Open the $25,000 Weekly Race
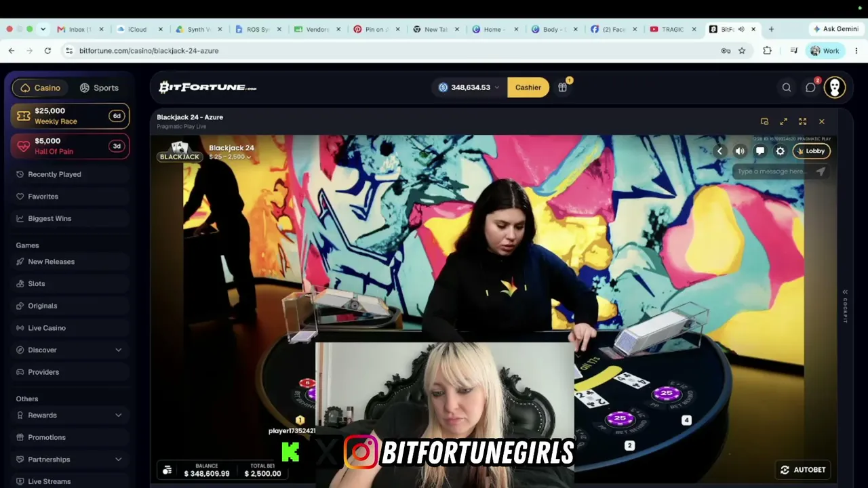The width and height of the screenshot is (868, 488). click(x=70, y=116)
